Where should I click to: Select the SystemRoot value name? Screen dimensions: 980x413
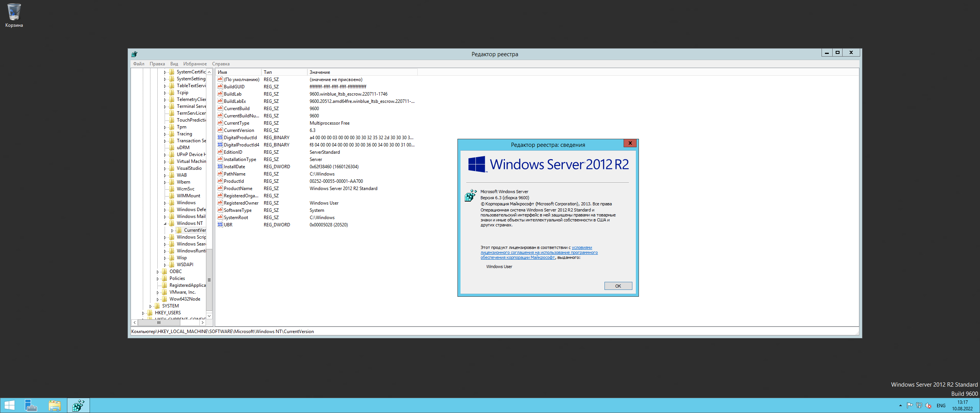(x=236, y=218)
